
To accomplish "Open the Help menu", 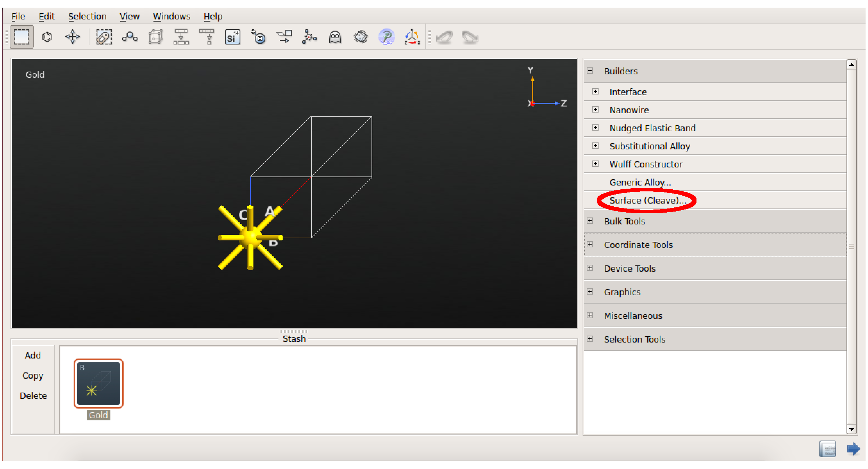I will coord(213,16).
